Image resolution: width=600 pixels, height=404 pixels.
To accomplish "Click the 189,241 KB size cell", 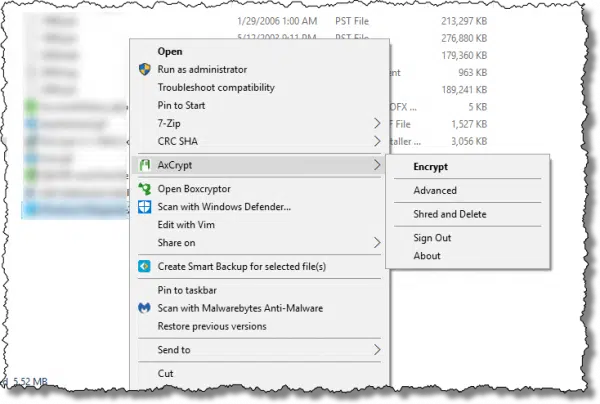I will point(464,90).
